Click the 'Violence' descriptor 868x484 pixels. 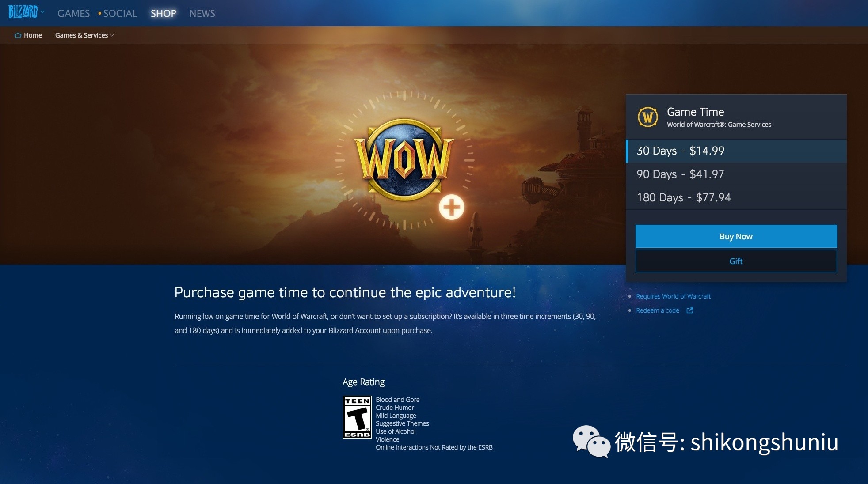pyautogui.click(x=387, y=439)
